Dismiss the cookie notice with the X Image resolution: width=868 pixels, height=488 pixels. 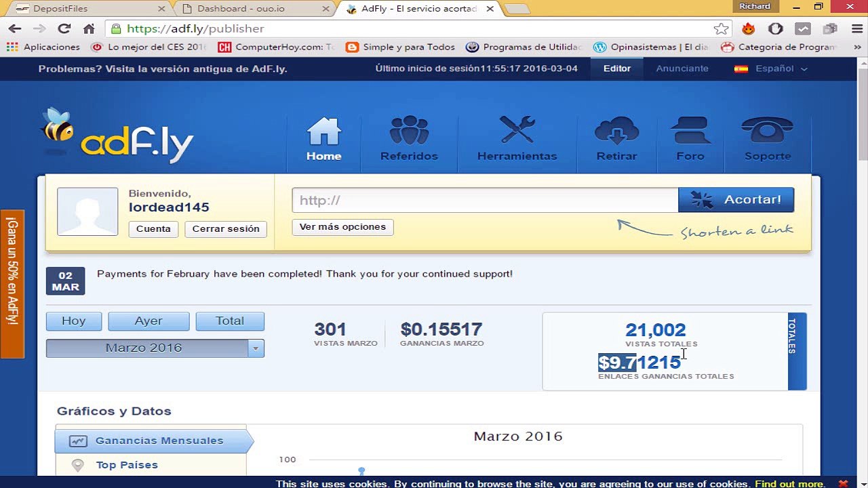843,483
